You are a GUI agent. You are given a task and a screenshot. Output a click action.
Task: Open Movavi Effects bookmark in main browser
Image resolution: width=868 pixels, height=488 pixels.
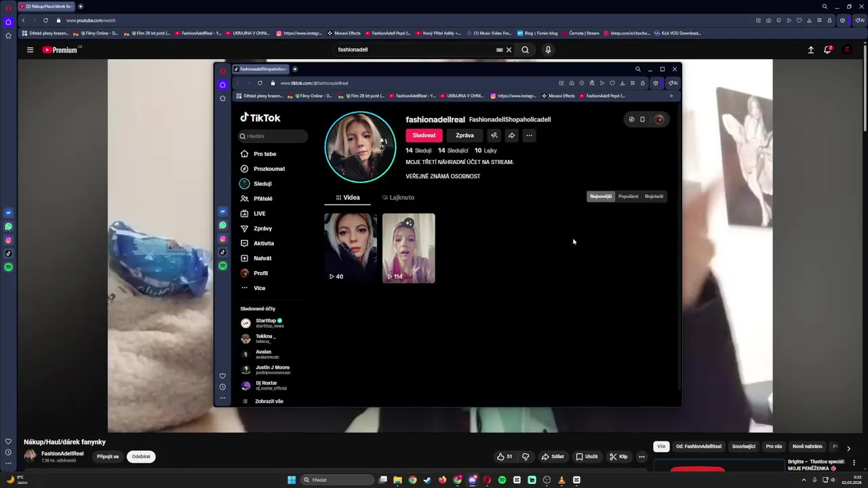(x=344, y=33)
